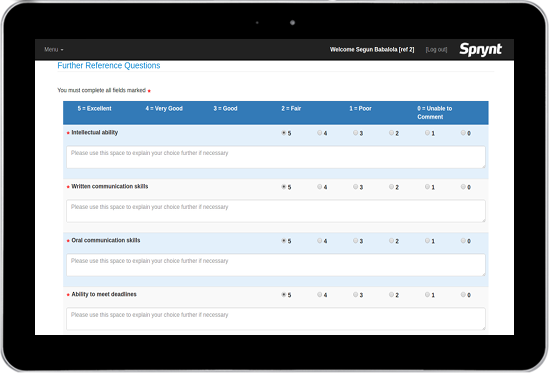Select rating 1 for Written communication skills
The height and width of the screenshot is (374, 549).
coord(428,187)
